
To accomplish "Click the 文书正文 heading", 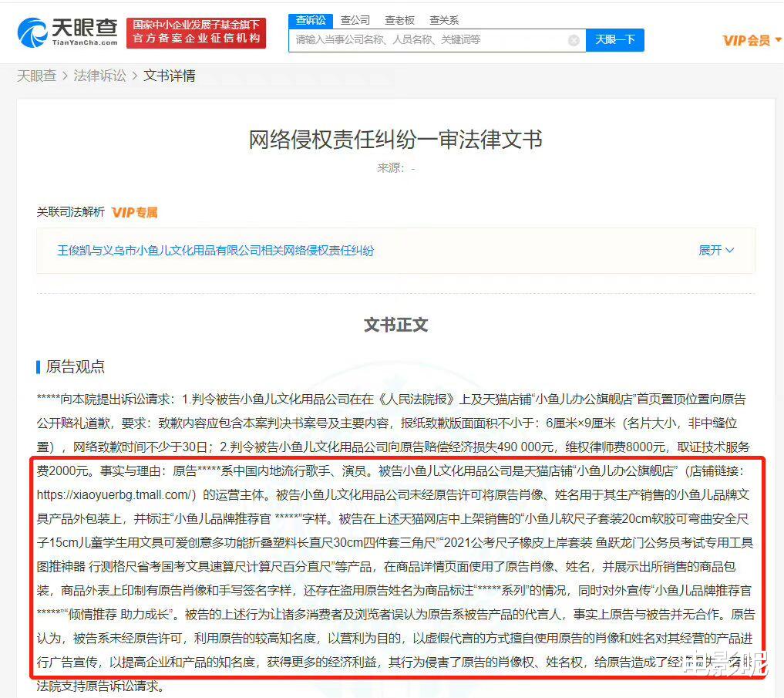I will (x=395, y=325).
